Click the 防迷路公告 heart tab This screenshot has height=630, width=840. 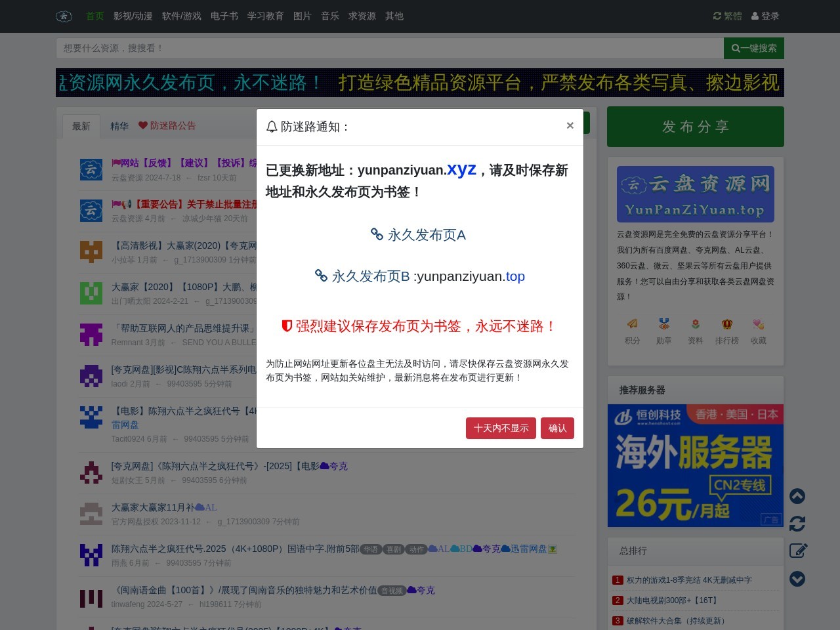(x=168, y=126)
